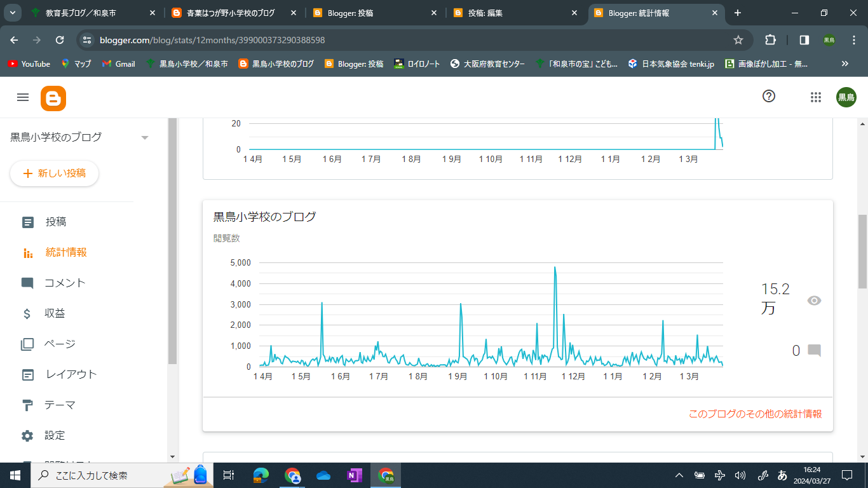Click the テーマ paint roller icon

pos(27,405)
